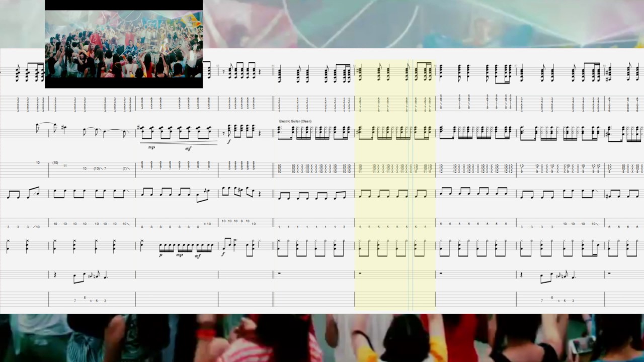The width and height of the screenshot is (644, 362).
Task: Click the concert video thumbnail inset
Action: [124, 44]
